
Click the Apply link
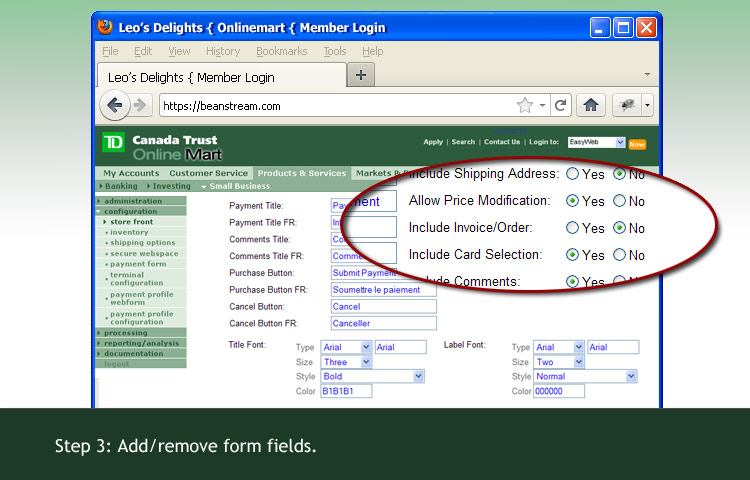(433, 142)
